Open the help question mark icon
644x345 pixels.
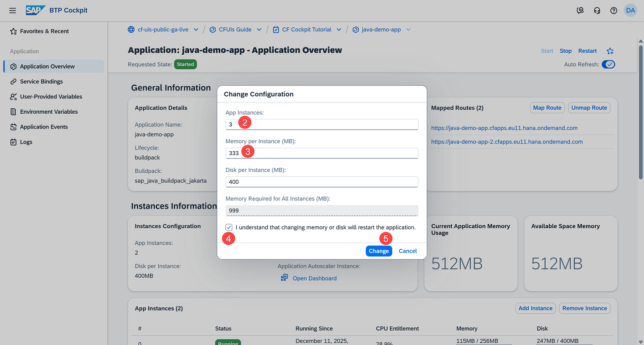(x=614, y=10)
